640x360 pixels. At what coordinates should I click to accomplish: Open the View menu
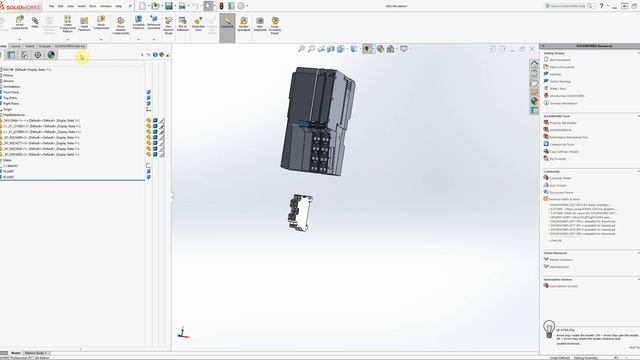[71, 6]
